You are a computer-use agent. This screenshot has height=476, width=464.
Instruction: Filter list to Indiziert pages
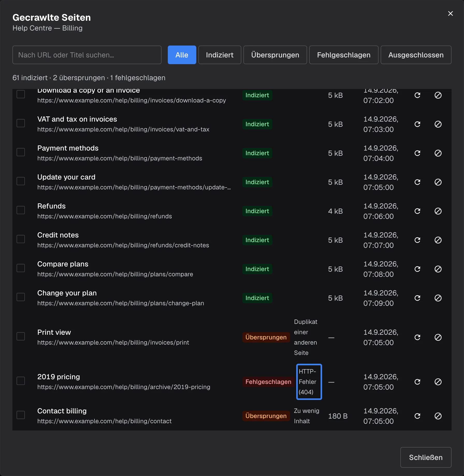point(220,55)
